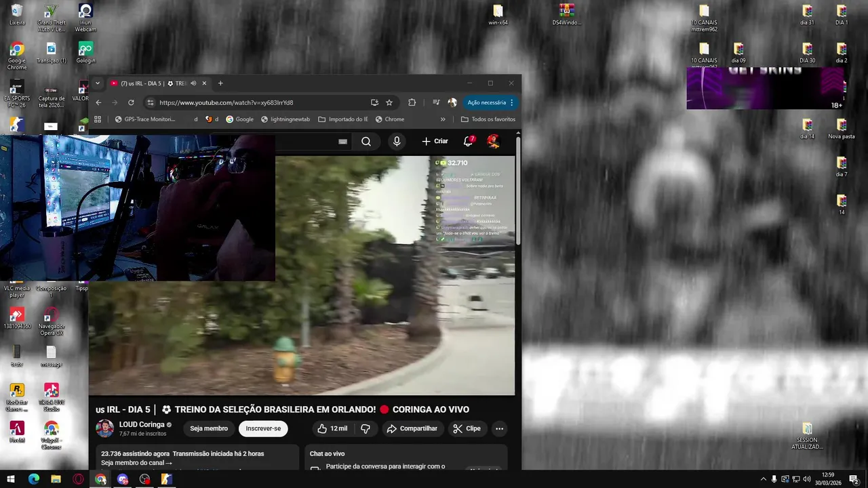Select the Nova pasta desktop folder
868x488 pixels.
coord(841,129)
